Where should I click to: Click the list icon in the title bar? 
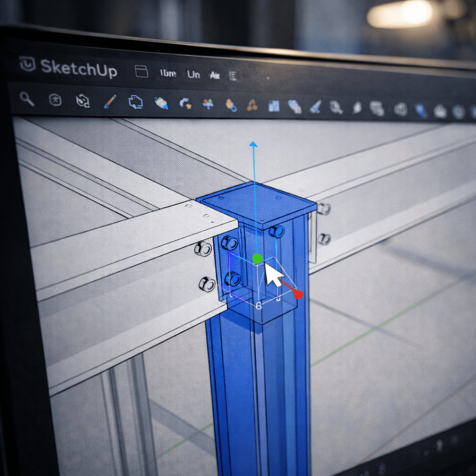pos(233,76)
